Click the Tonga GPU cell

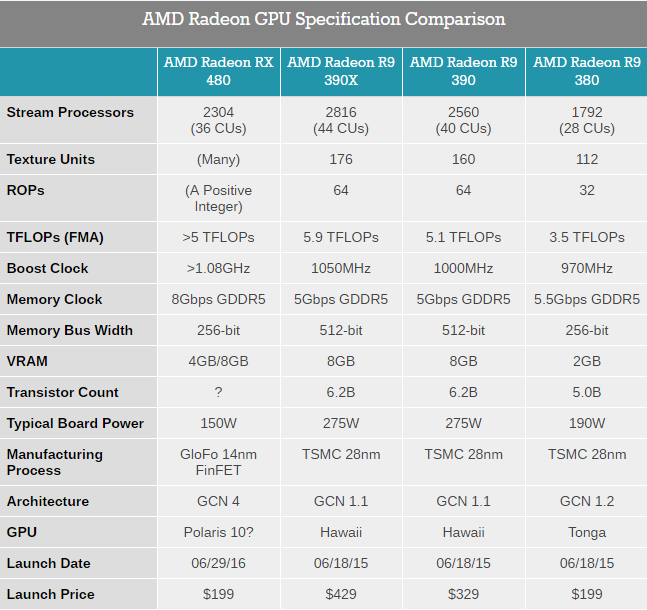[x=587, y=532]
